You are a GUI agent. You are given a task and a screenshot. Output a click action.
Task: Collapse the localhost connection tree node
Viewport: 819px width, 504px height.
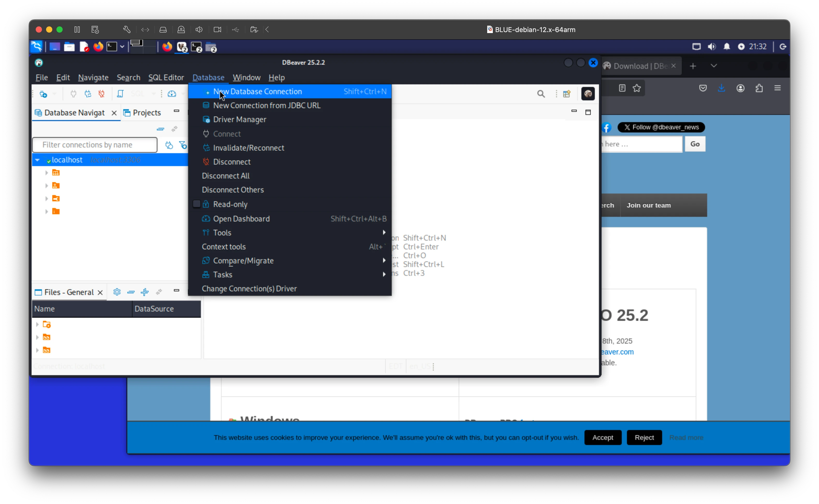click(x=37, y=160)
